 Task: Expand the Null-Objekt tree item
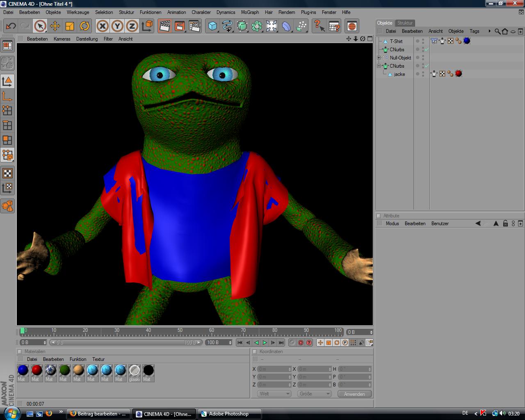[x=379, y=58]
